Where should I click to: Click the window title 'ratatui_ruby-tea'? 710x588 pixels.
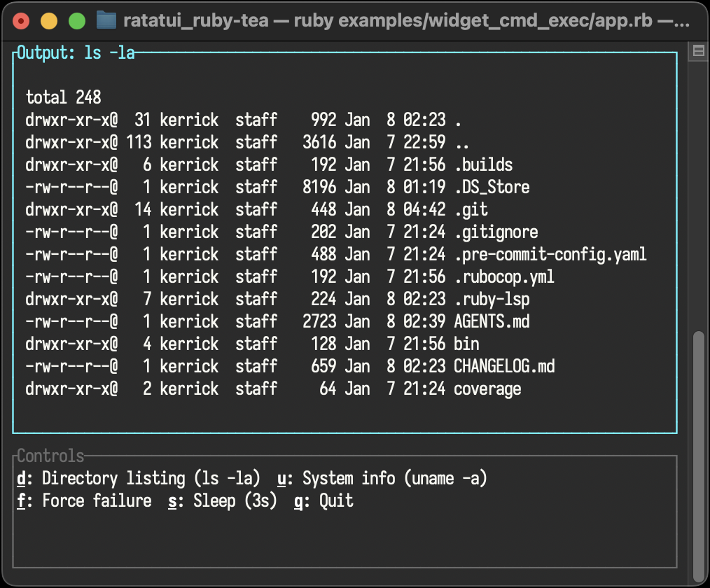coord(196,21)
